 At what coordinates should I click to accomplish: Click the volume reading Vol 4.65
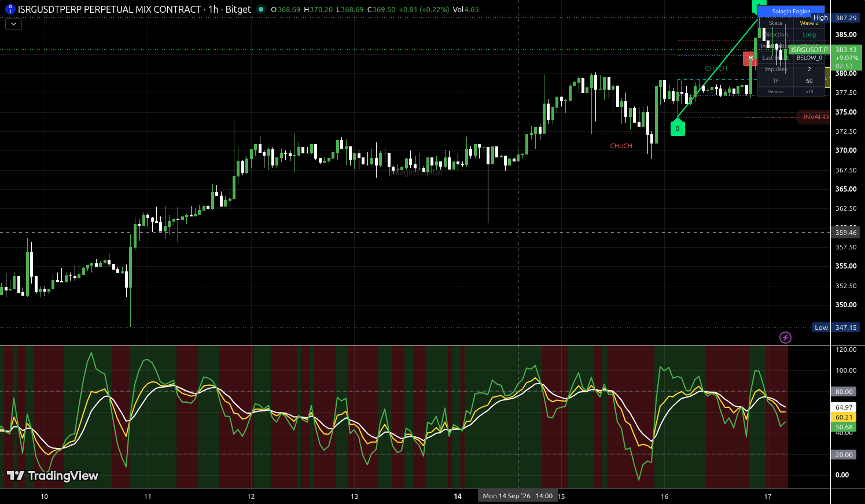coord(466,9)
